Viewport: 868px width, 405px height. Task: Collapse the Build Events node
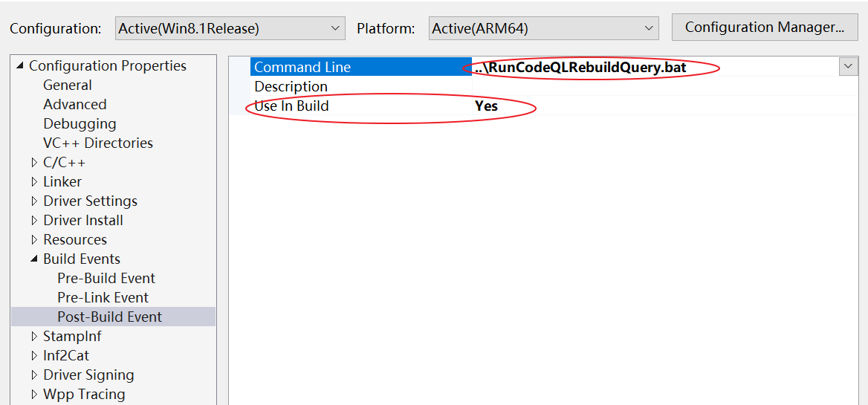click(x=34, y=259)
